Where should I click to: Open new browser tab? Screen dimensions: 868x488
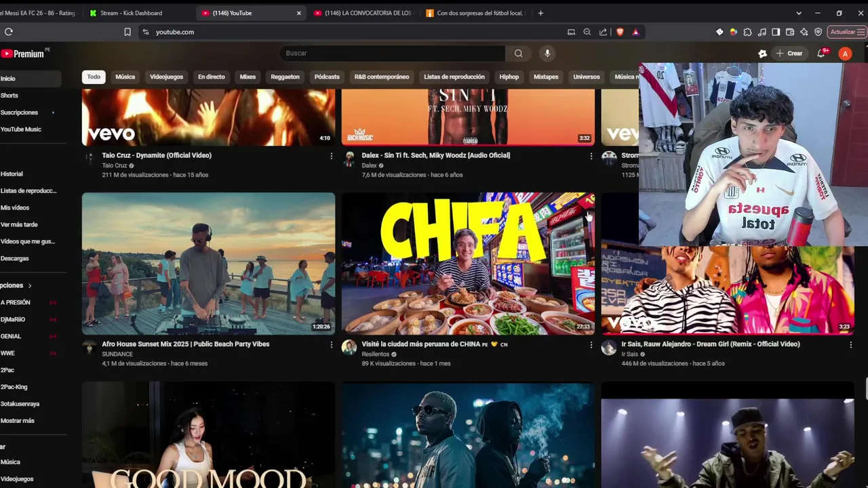coord(540,13)
